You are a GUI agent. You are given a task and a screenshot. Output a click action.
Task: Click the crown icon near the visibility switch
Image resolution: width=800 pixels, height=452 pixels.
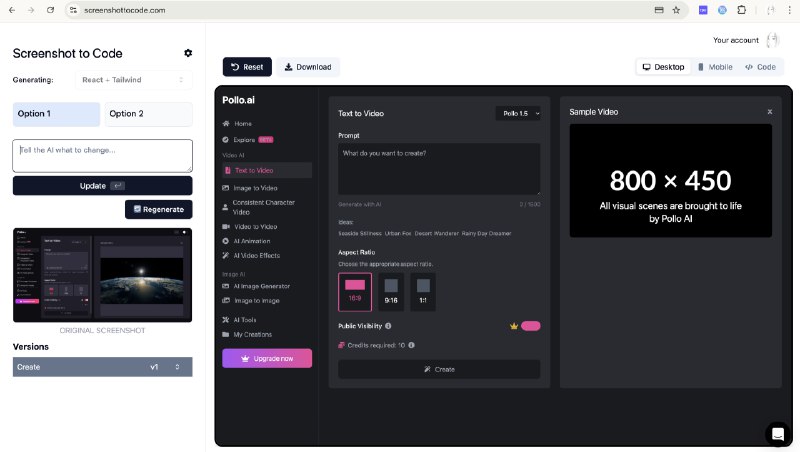514,326
